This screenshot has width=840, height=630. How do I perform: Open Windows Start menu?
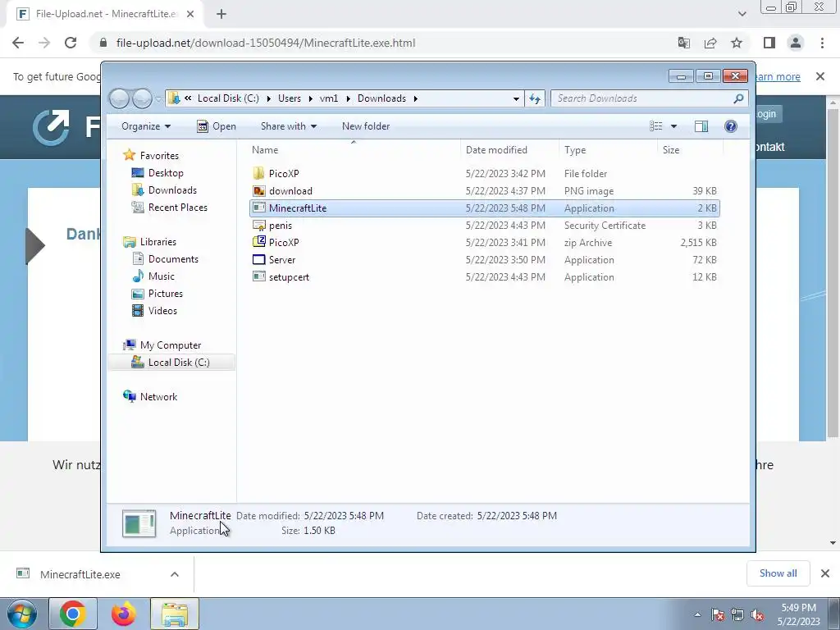point(22,614)
